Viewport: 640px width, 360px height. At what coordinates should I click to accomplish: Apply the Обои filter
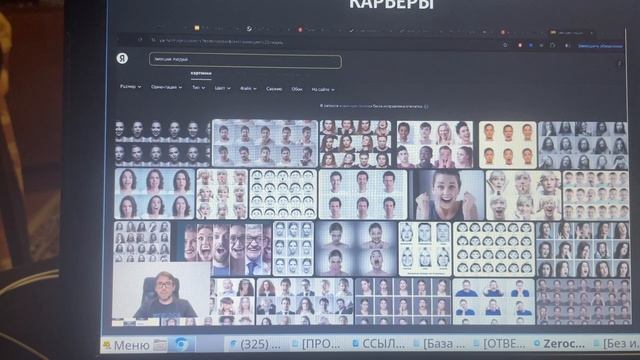pyautogui.click(x=297, y=89)
